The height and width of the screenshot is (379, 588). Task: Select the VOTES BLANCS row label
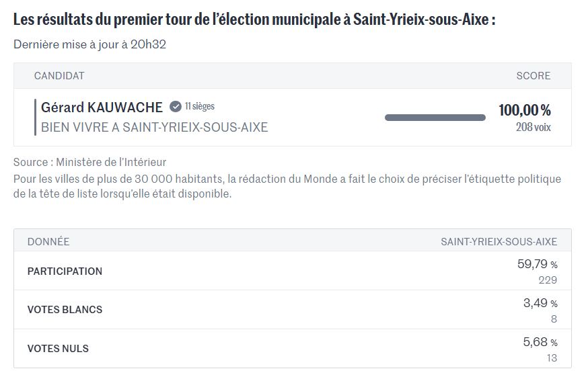pos(65,310)
